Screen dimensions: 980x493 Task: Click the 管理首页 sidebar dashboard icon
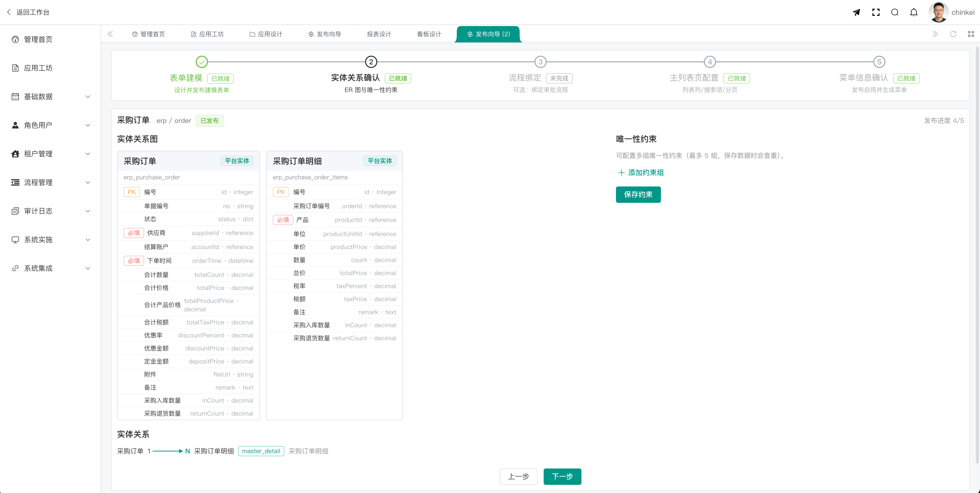pos(15,39)
